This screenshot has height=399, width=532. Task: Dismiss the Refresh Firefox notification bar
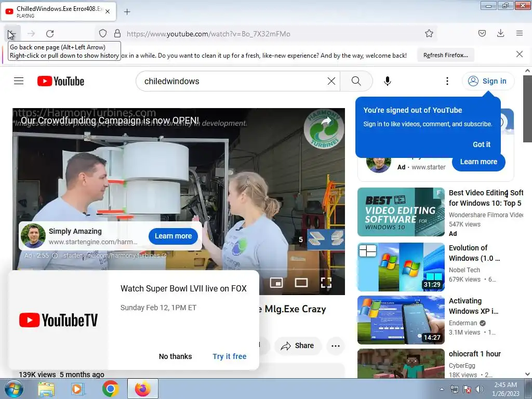[x=520, y=54]
